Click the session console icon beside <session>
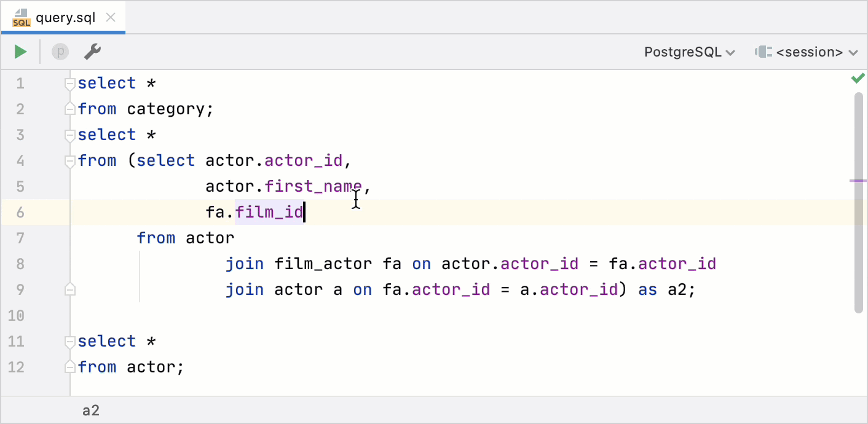This screenshot has height=424, width=868. pos(763,52)
